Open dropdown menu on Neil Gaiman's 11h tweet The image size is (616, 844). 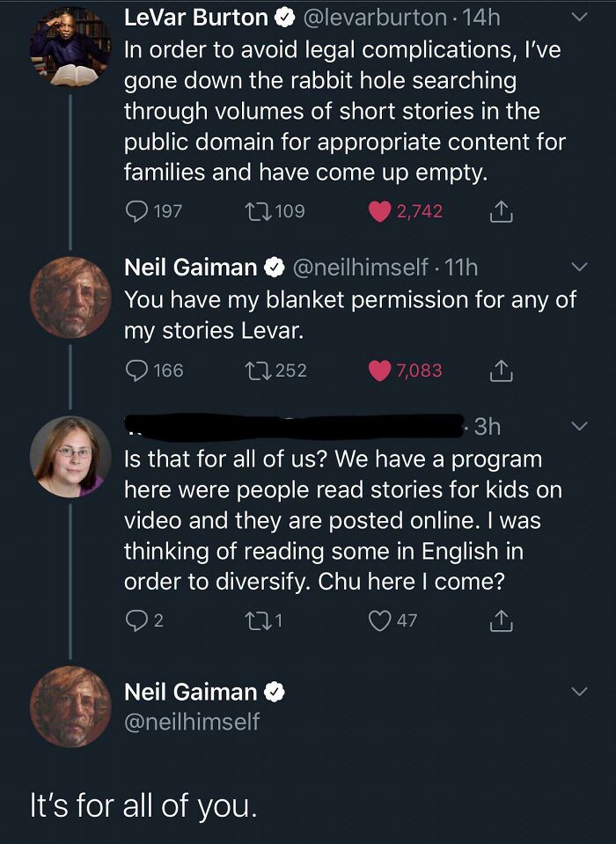578,267
